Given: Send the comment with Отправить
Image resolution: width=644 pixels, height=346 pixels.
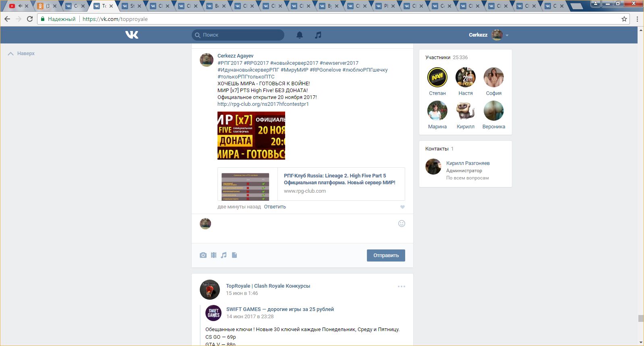Looking at the screenshot, I should coord(386,255).
